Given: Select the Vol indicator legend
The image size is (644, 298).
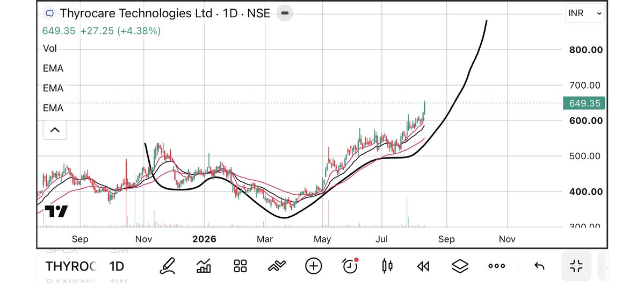Looking at the screenshot, I should click(x=50, y=48).
